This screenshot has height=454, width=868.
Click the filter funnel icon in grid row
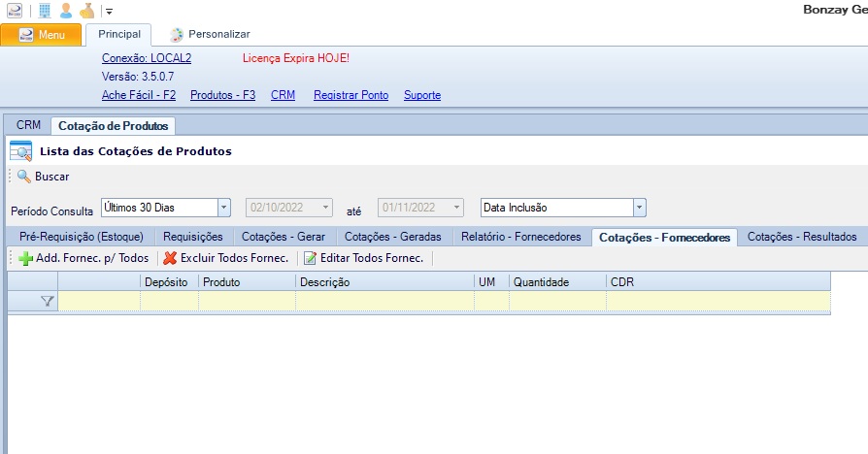(x=47, y=302)
